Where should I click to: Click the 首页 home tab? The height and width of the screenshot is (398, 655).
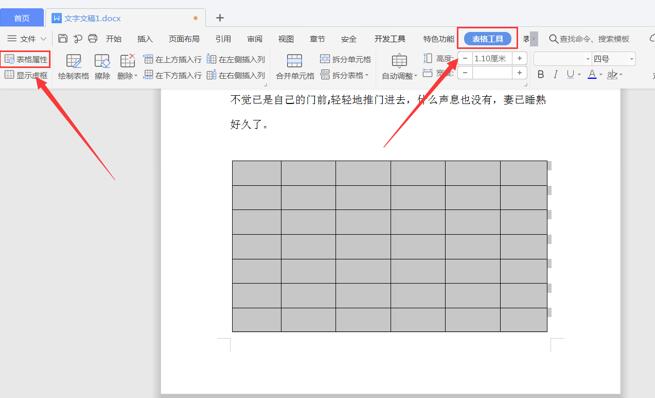point(22,18)
